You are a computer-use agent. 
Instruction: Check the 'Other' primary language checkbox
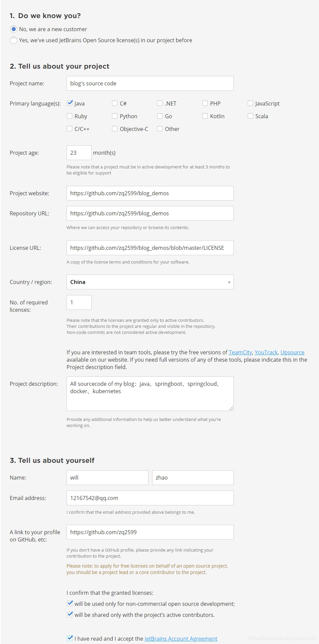tap(160, 129)
